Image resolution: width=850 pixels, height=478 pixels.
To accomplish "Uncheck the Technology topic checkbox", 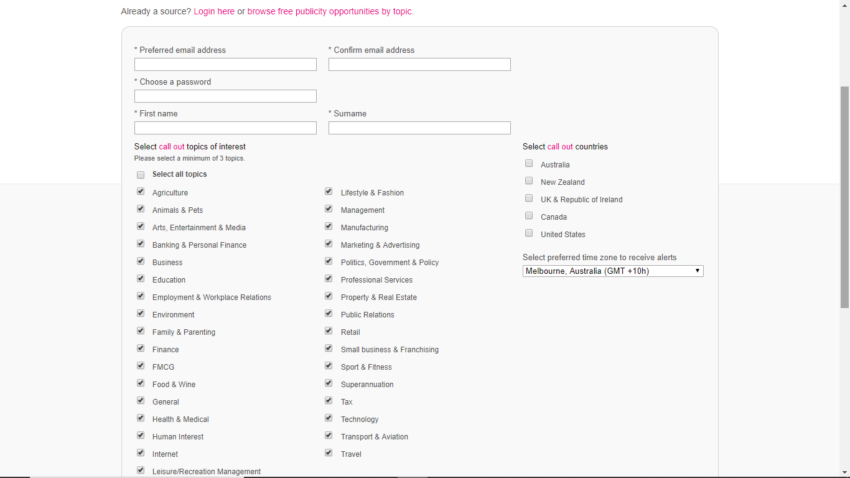I will coord(329,418).
